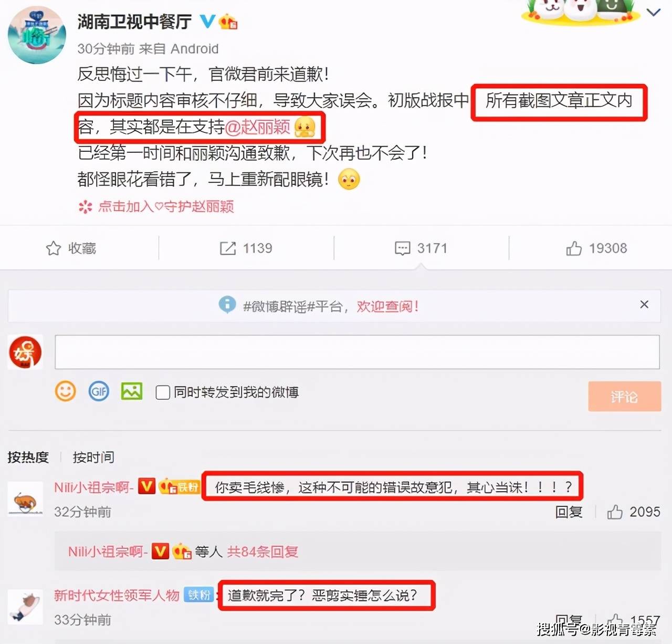
Task: Click inside the comment text input box
Action: [x=357, y=352]
